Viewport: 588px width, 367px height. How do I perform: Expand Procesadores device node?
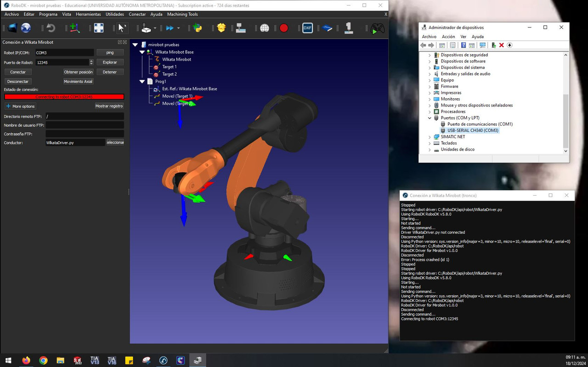[430, 112]
